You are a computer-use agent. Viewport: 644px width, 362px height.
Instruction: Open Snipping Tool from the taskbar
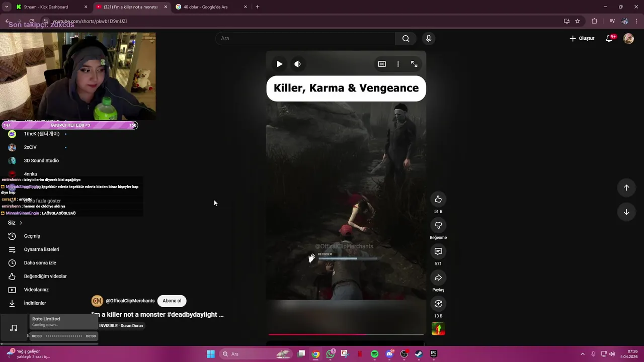pyautogui.click(x=345, y=354)
